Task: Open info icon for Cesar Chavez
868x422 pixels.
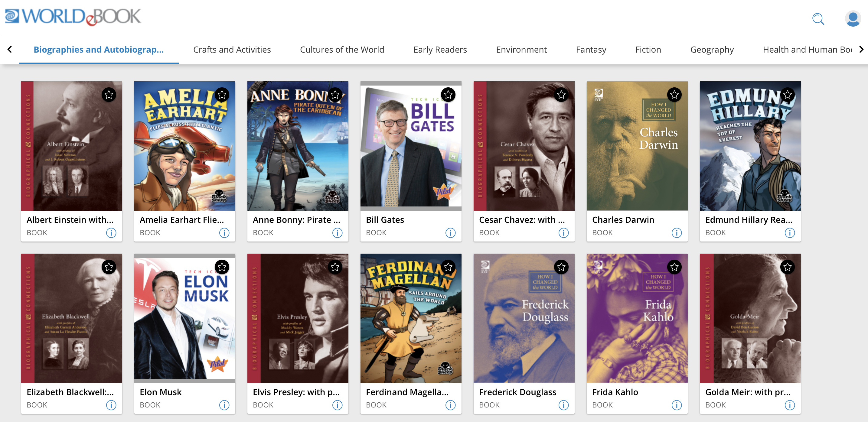Action: pos(564,233)
